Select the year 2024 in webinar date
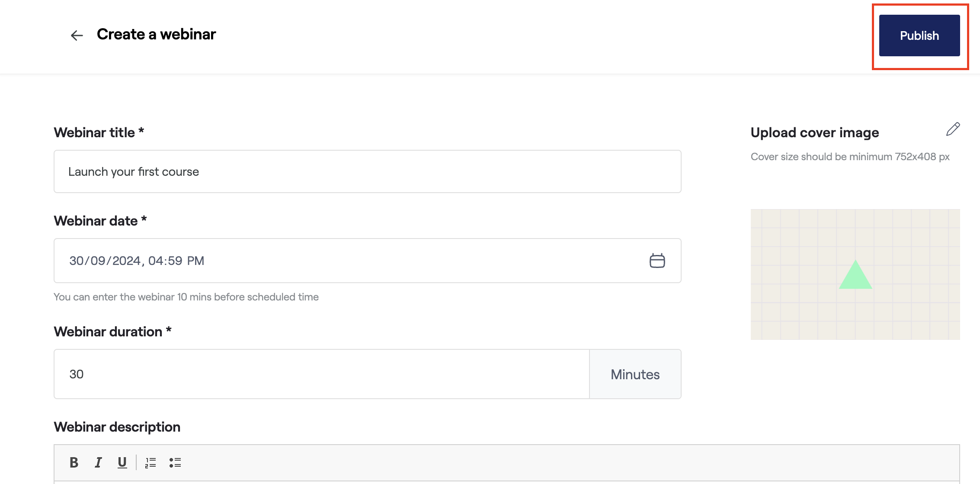 click(x=126, y=261)
